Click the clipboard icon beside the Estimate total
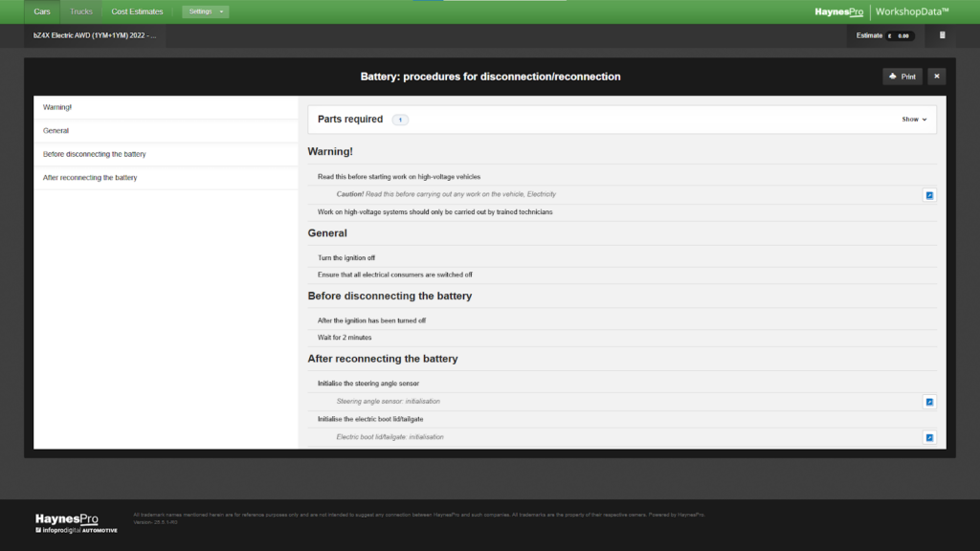Image resolution: width=980 pixels, height=551 pixels. (x=942, y=35)
